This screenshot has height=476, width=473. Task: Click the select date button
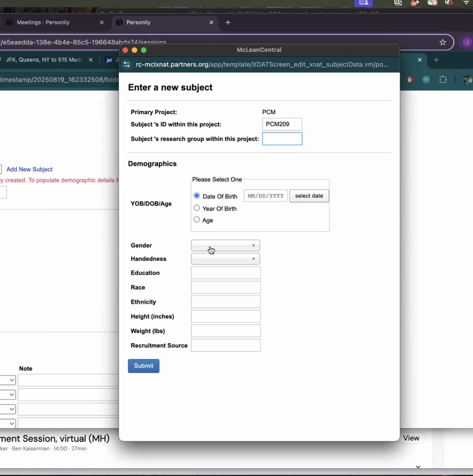pyautogui.click(x=309, y=196)
